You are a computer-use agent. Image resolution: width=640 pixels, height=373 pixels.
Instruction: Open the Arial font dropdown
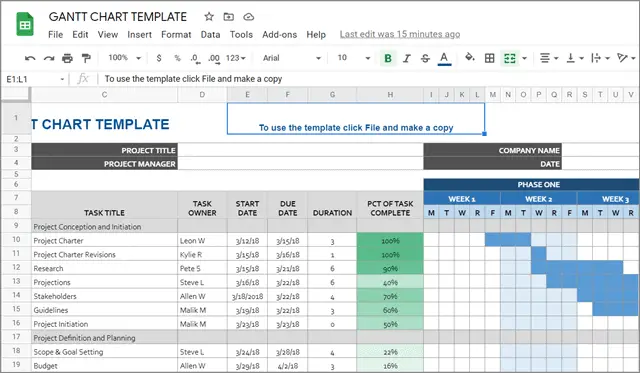[291, 58]
